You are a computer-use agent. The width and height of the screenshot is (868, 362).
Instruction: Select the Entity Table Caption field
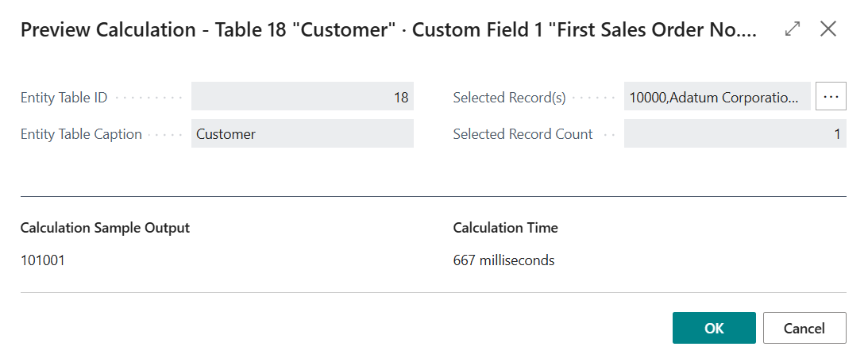point(303,133)
